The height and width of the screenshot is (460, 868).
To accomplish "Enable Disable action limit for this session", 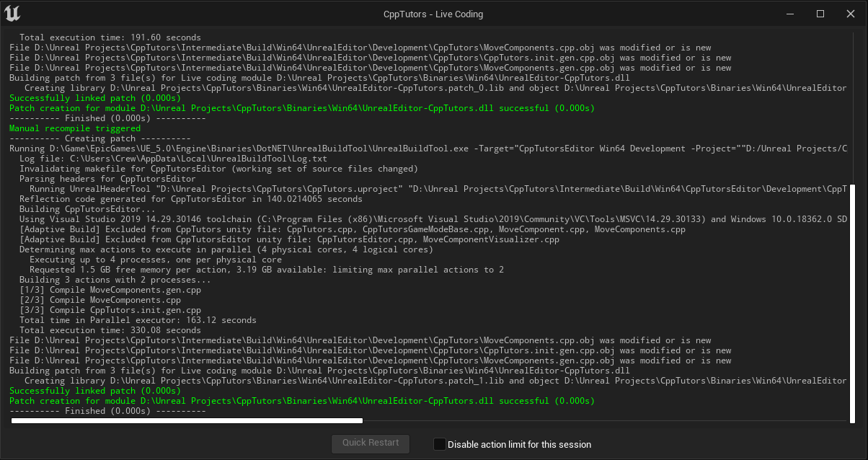I will 439,444.
